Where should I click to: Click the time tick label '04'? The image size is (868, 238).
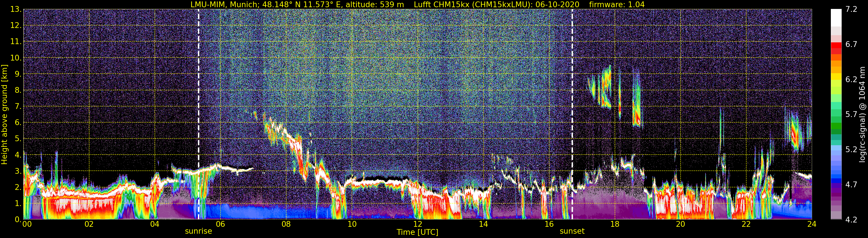tap(155, 224)
